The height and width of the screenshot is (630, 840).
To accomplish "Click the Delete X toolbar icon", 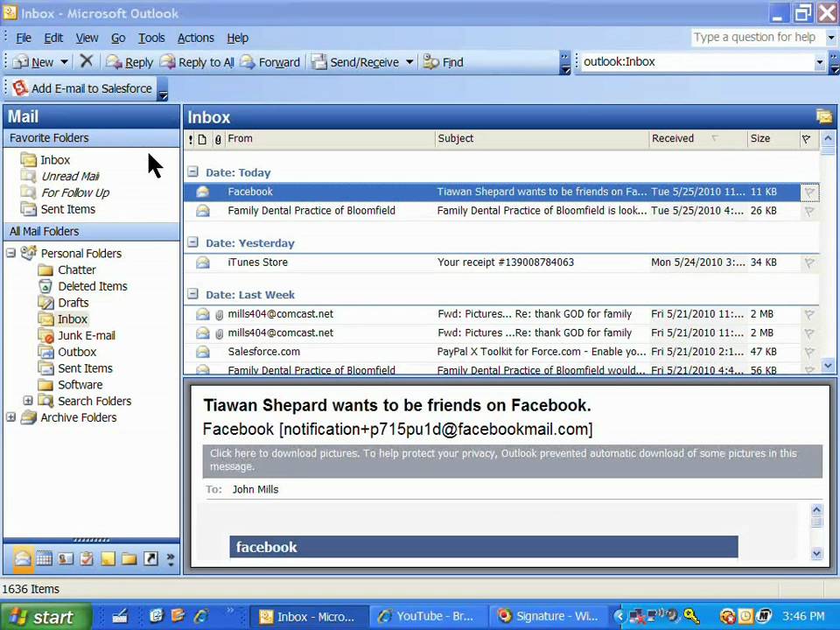I will point(87,61).
